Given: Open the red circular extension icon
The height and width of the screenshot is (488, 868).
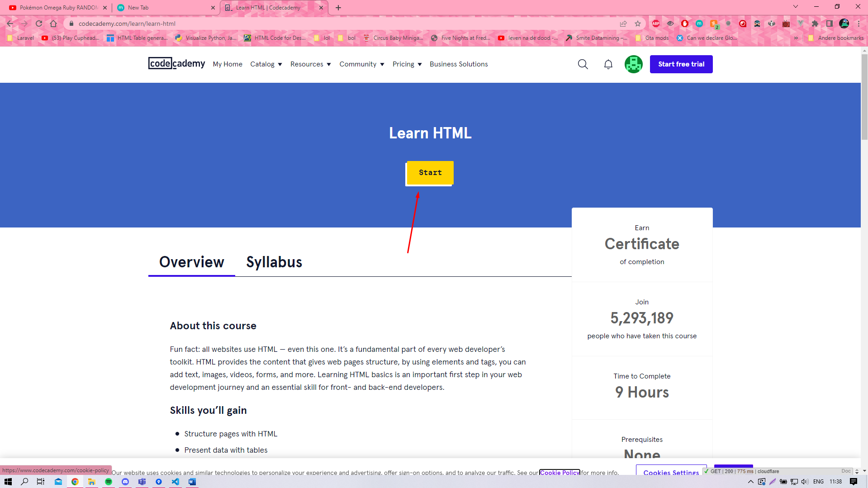Looking at the screenshot, I should [742, 24].
